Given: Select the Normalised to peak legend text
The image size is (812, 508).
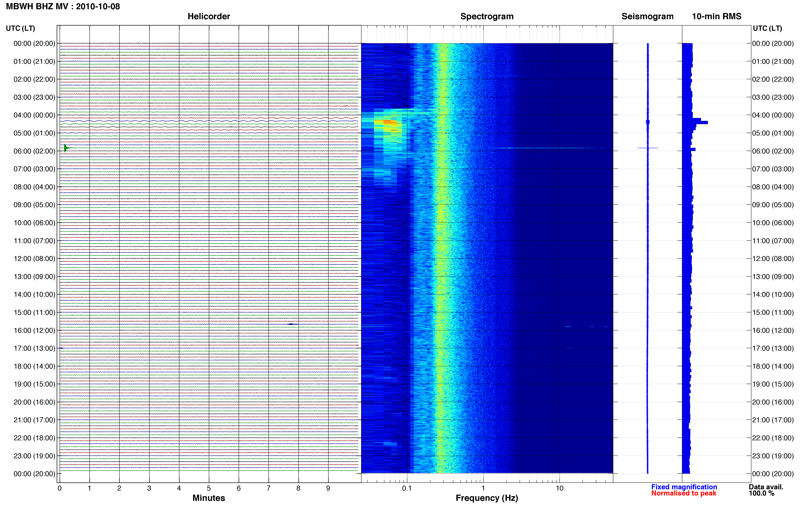Looking at the screenshot, I should (684, 493).
